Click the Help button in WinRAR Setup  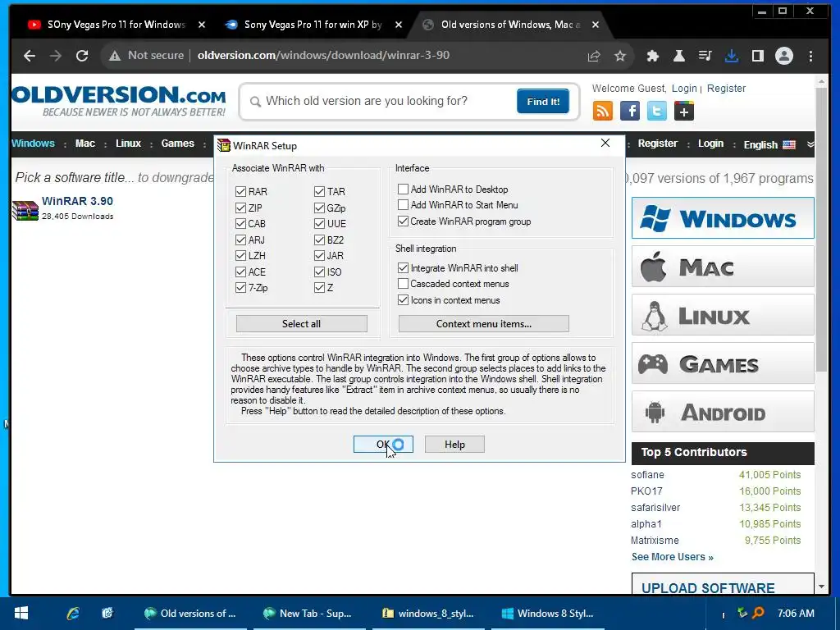tap(454, 444)
